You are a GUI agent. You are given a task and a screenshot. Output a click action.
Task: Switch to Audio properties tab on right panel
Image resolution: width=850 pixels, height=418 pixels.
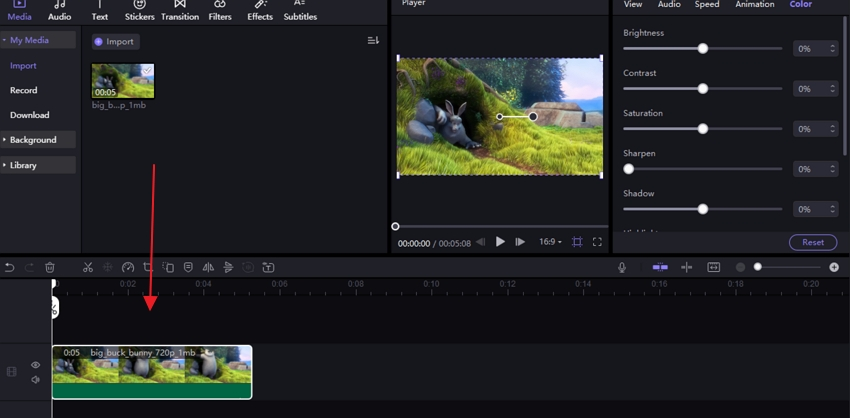coord(669,4)
